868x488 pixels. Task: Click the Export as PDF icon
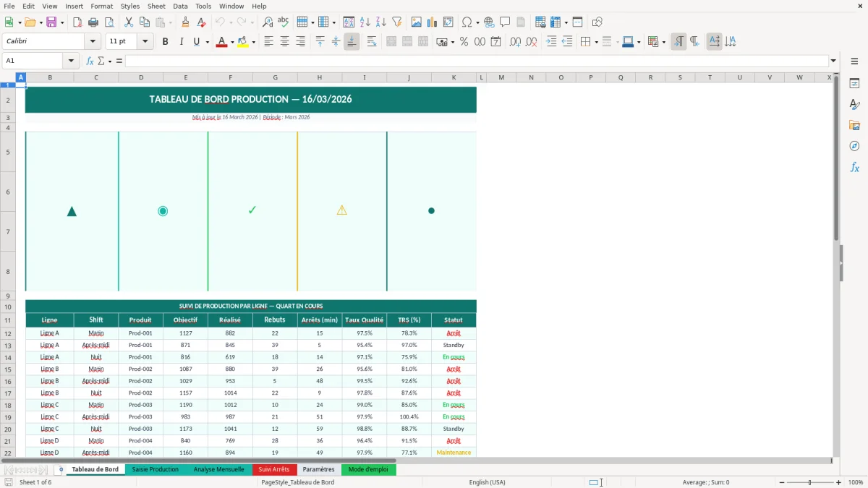click(x=77, y=22)
